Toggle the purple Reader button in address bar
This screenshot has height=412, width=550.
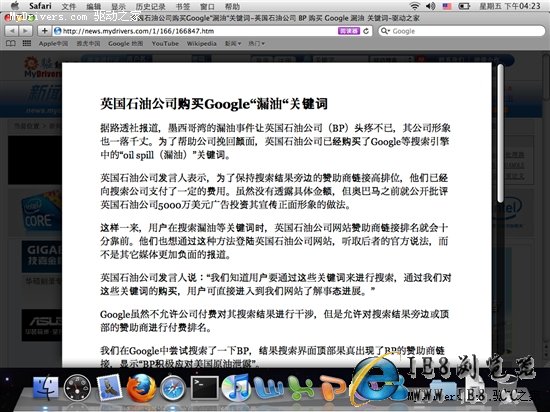click(349, 31)
